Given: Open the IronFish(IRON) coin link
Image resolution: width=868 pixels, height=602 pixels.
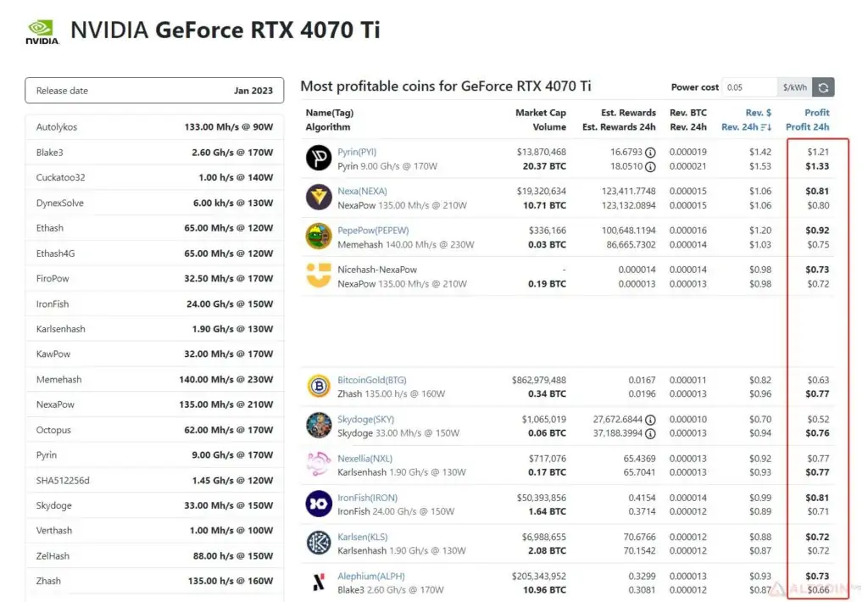Looking at the screenshot, I should pyautogui.click(x=368, y=498).
